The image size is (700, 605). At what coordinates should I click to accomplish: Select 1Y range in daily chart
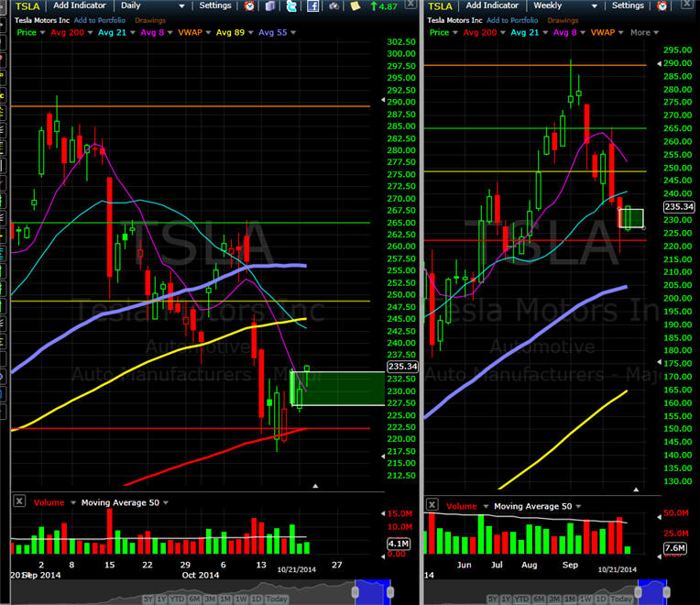[x=161, y=599]
